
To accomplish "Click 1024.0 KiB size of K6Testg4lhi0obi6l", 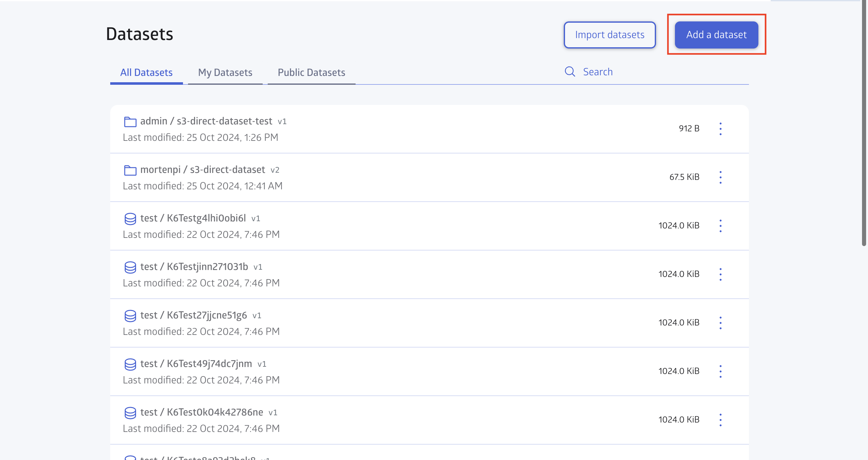I will click(x=679, y=226).
